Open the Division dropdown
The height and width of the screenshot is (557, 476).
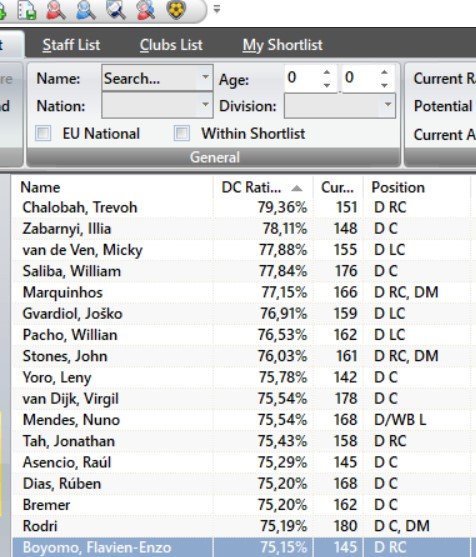coord(340,105)
